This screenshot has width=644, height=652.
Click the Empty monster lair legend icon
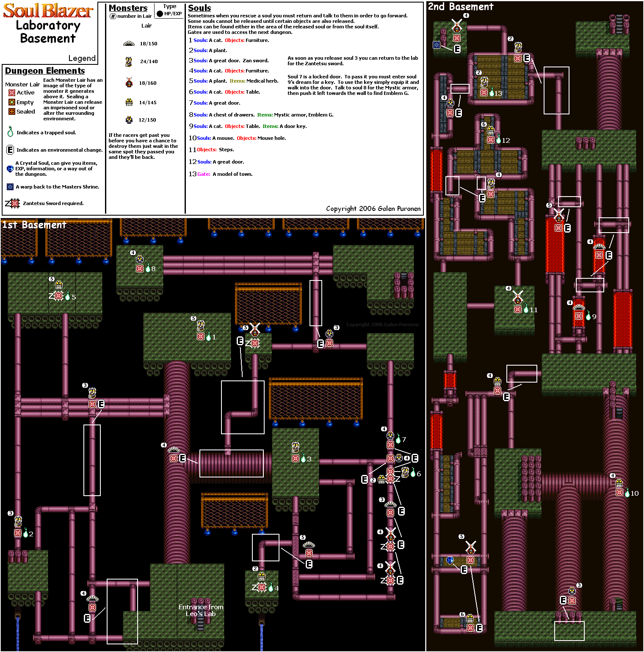pyautogui.click(x=12, y=102)
